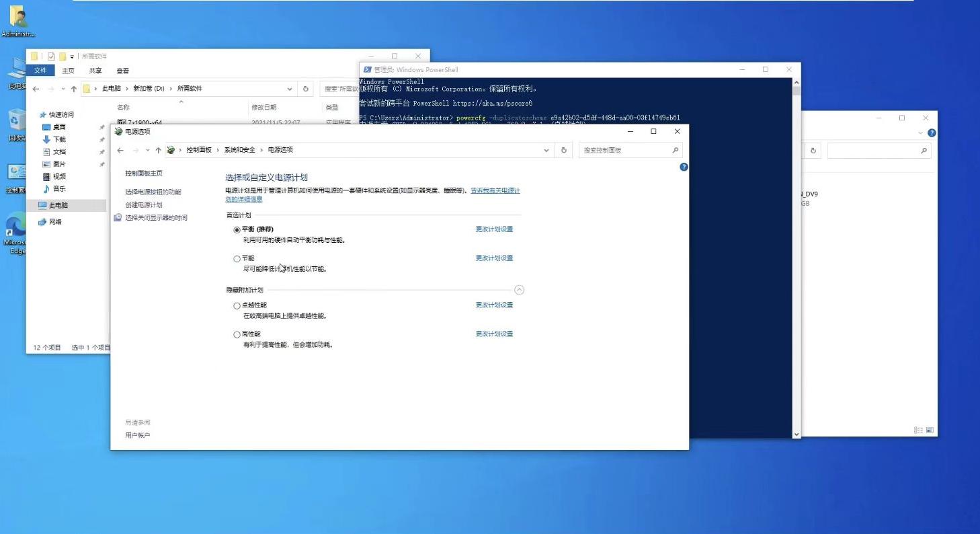Select the 回收站 recycle bin desktop icon
980x534 pixels.
(17, 121)
